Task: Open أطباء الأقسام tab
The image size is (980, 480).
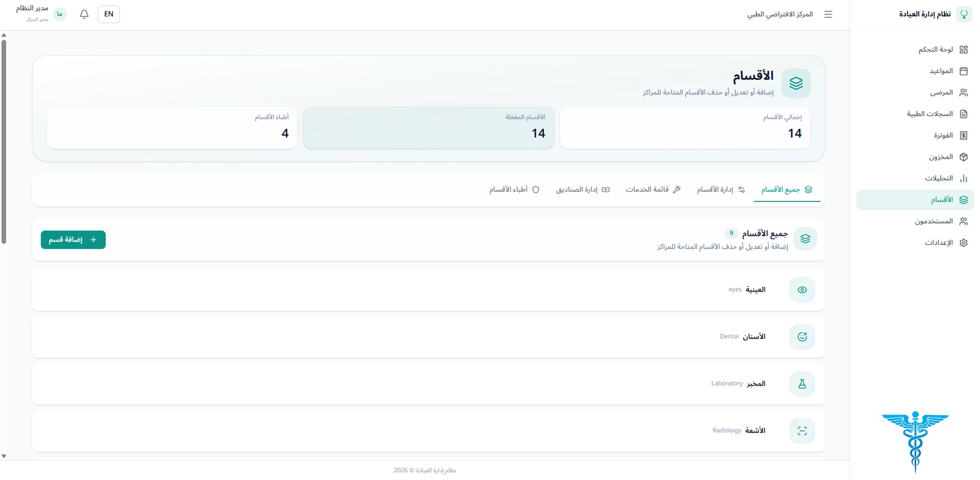Action: (x=514, y=190)
